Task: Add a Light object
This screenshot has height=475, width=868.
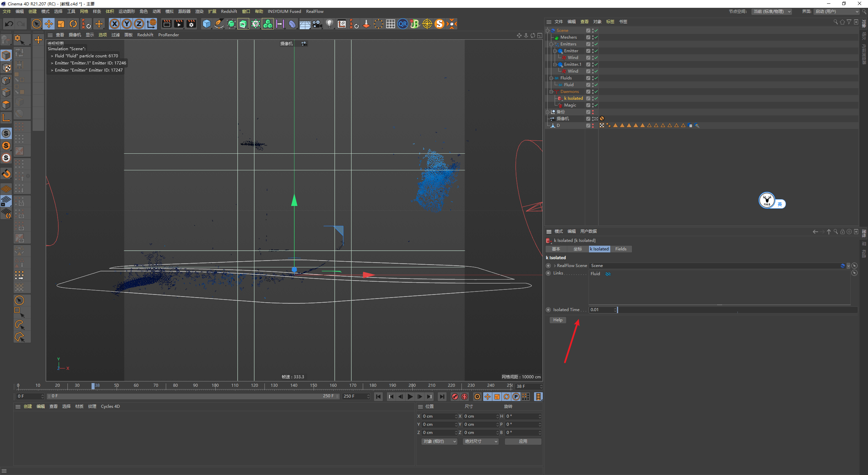Action: (x=329, y=24)
